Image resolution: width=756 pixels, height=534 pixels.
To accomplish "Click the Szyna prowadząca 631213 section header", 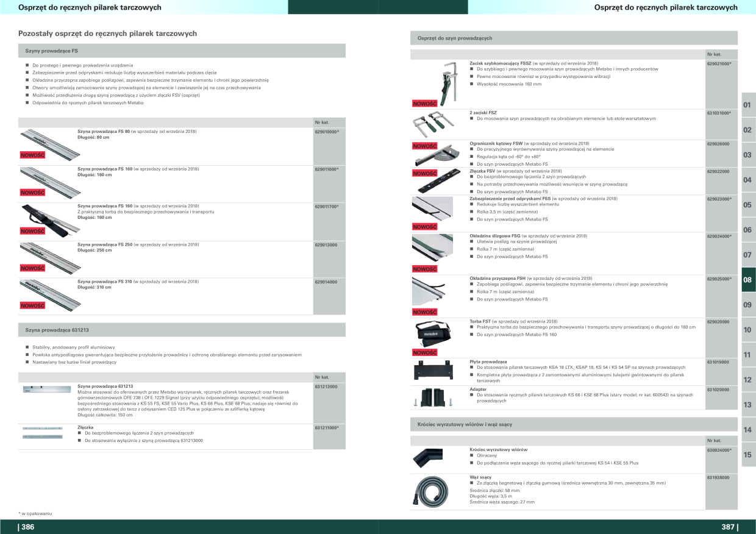I will (x=182, y=330).
